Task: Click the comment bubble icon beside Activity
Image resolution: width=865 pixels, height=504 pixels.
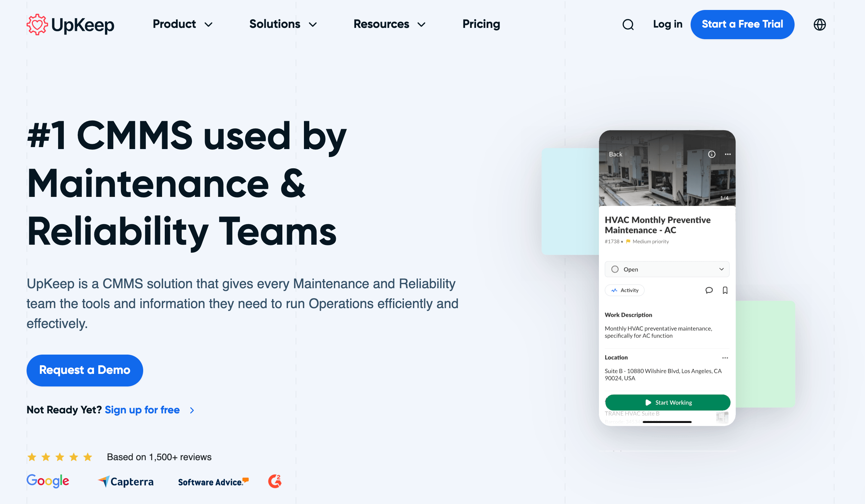Action: [709, 290]
